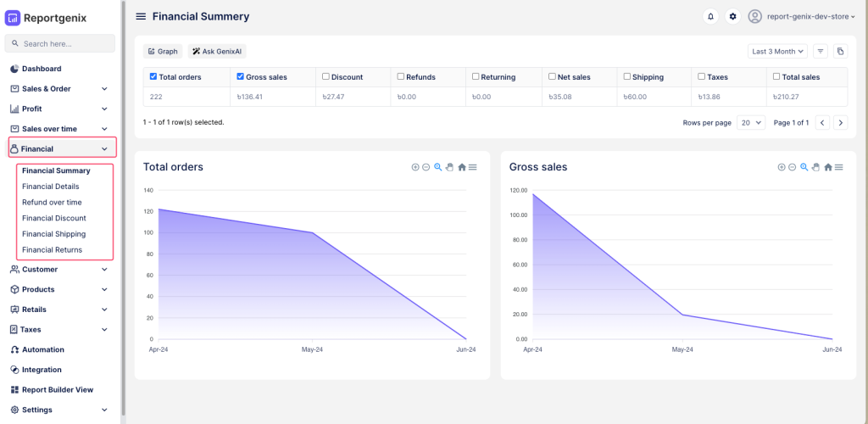This screenshot has width=868, height=424.
Task: Click the Graph button
Action: tap(162, 52)
